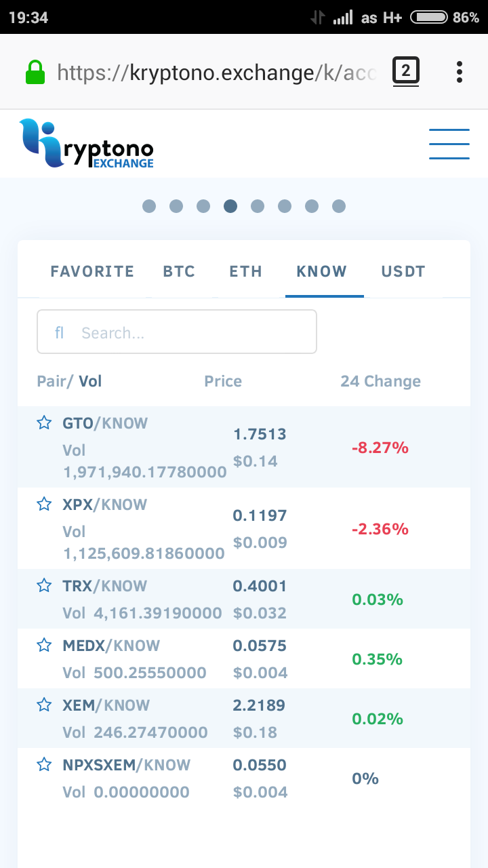Favorite the GTO/KNOW pair star
Viewport: 488px width, 868px height.
click(x=44, y=423)
